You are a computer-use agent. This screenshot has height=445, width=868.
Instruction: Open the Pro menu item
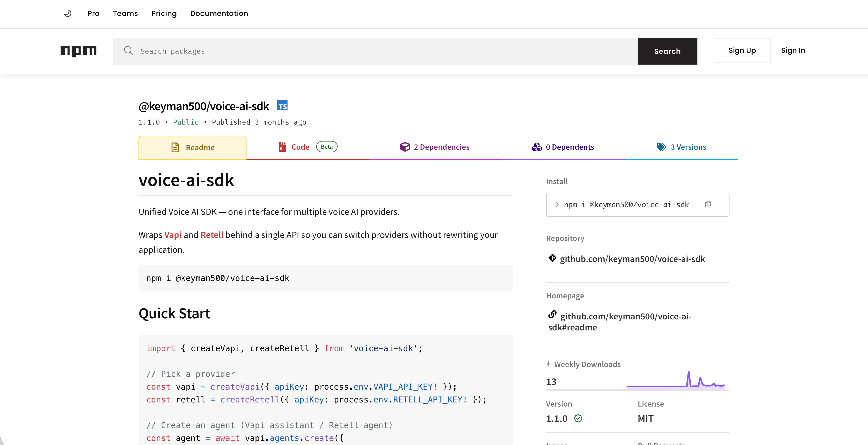point(93,14)
